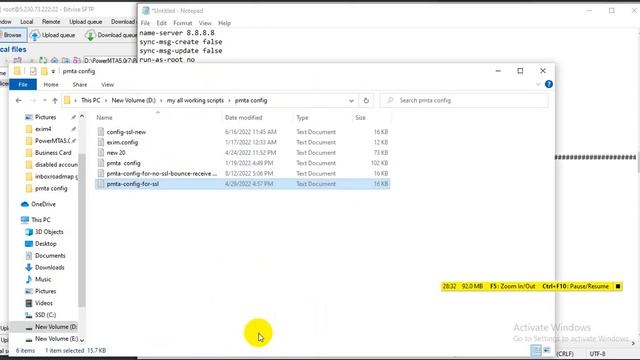
Task: Click in Search pmta config field
Action: click(464, 100)
